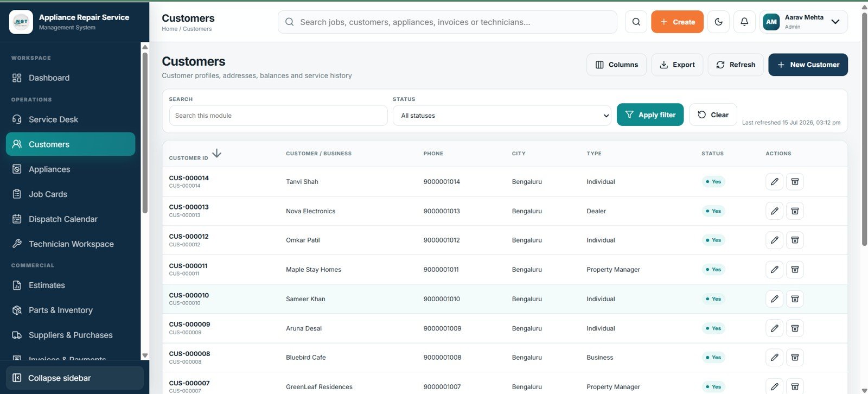The image size is (868, 394).
Task: Edit Bluebird Cafe pencil icon
Action: coord(774,358)
